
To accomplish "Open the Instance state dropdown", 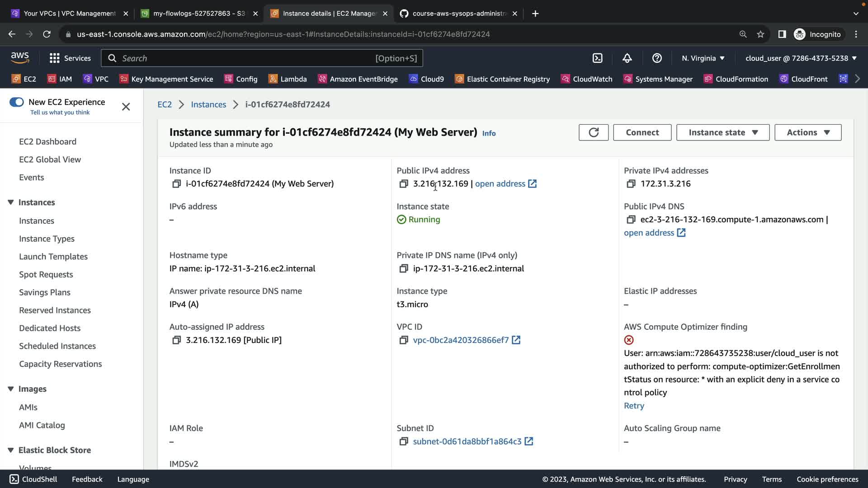I will point(722,132).
